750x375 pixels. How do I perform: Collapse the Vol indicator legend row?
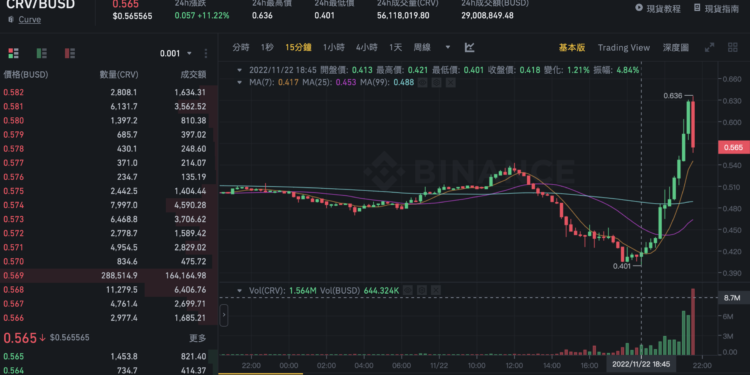[240, 290]
